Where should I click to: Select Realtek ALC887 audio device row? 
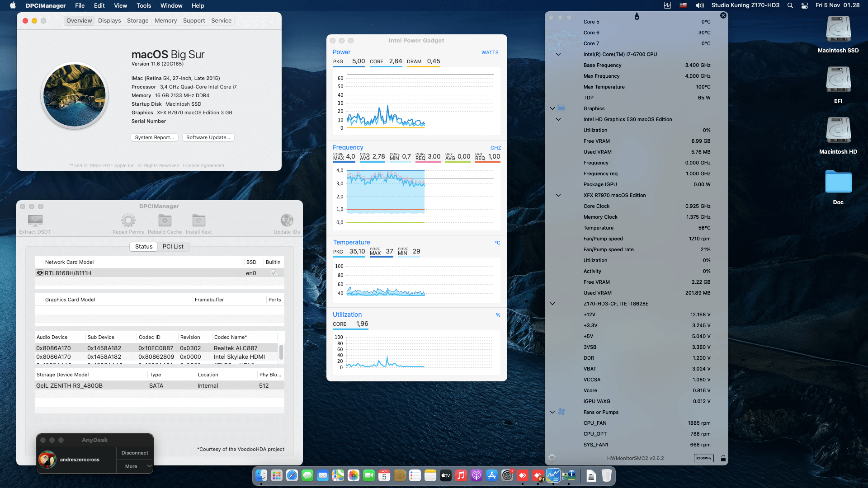156,348
